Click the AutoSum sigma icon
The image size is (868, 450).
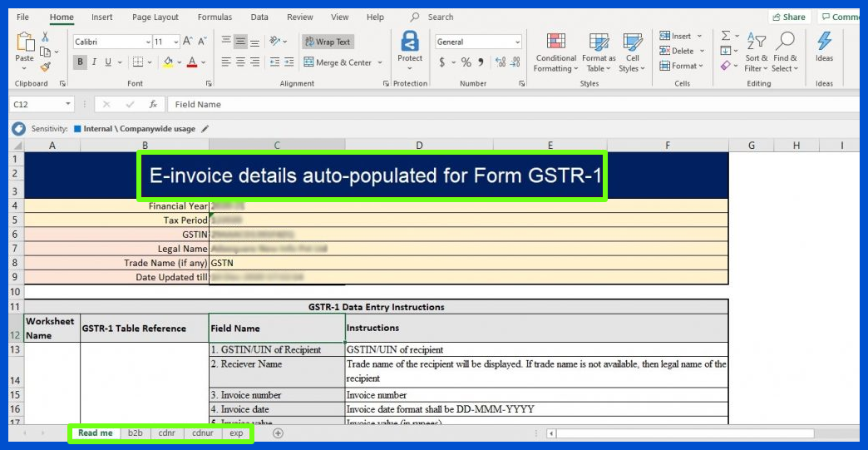point(725,36)
